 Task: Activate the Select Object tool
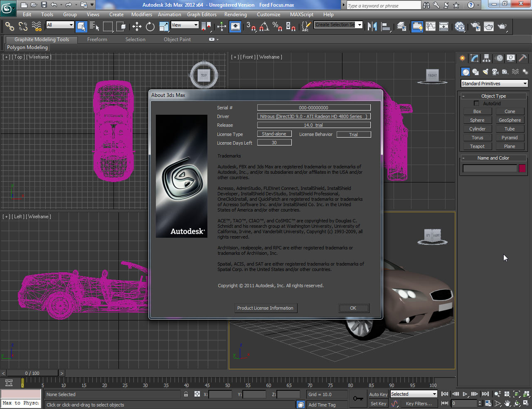tap(81, 27)
